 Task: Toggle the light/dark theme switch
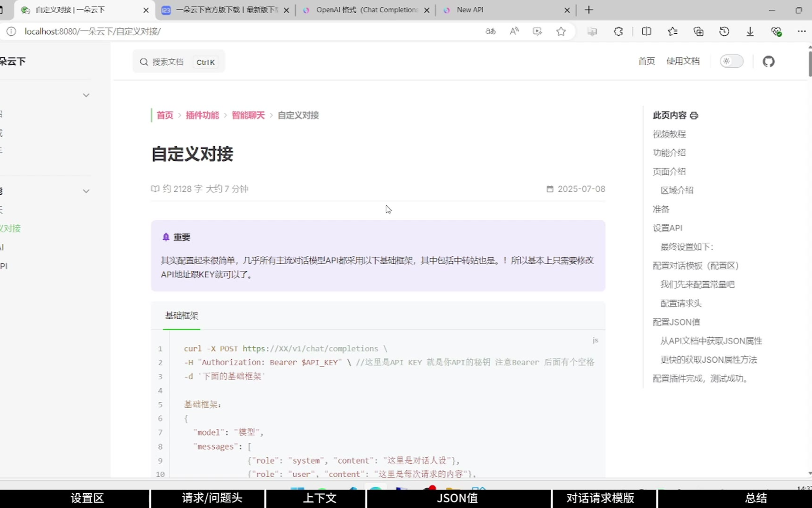(x=732, y=61)
